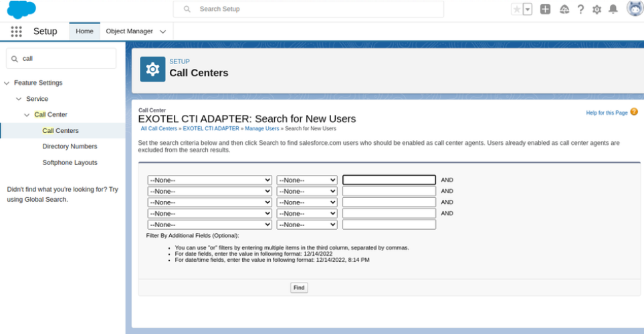Click the fourth row value input
644x334 pixels.
click(x=389, y=213)
